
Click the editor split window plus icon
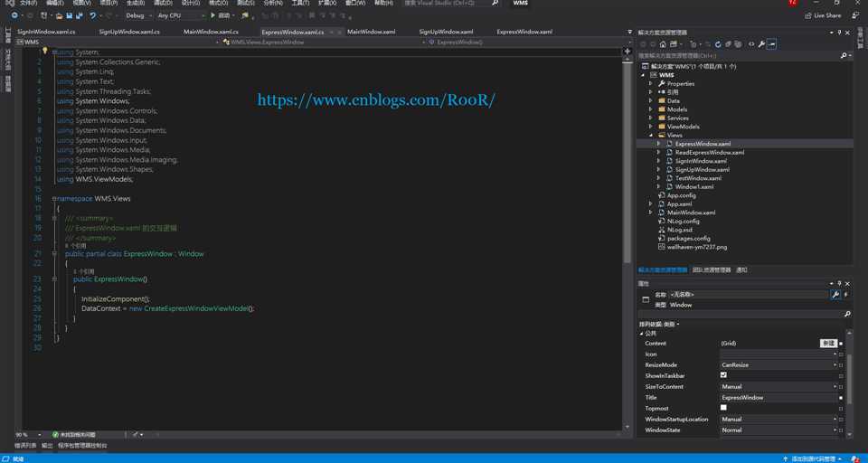point(627,51)
